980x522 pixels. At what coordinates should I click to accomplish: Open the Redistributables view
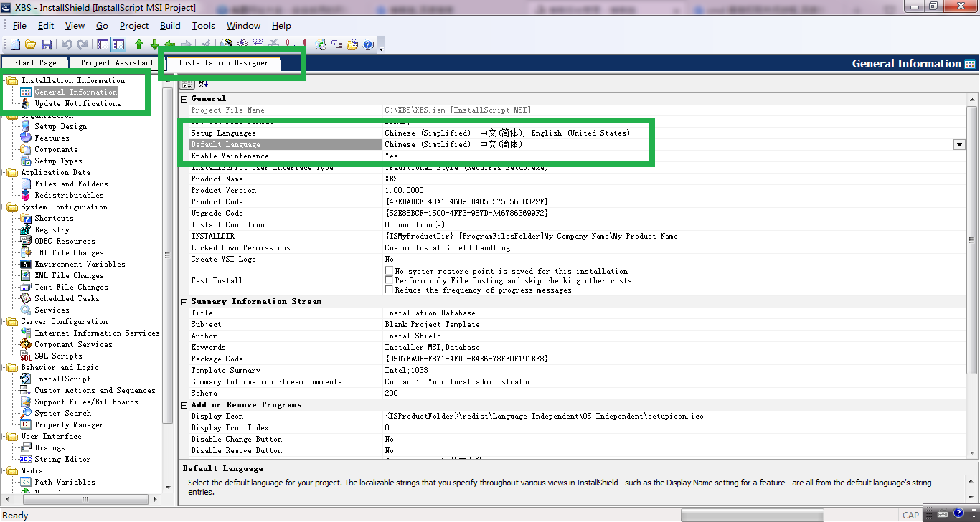tap(69, 195)
